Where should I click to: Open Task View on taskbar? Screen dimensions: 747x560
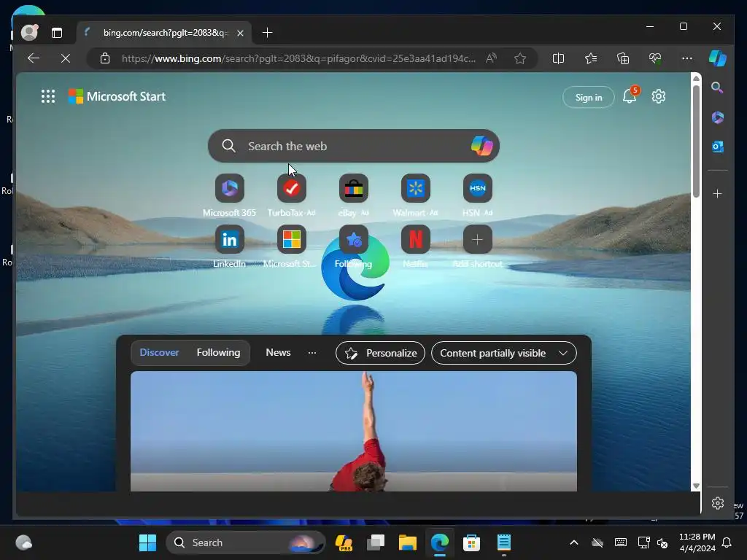[376, 542]
